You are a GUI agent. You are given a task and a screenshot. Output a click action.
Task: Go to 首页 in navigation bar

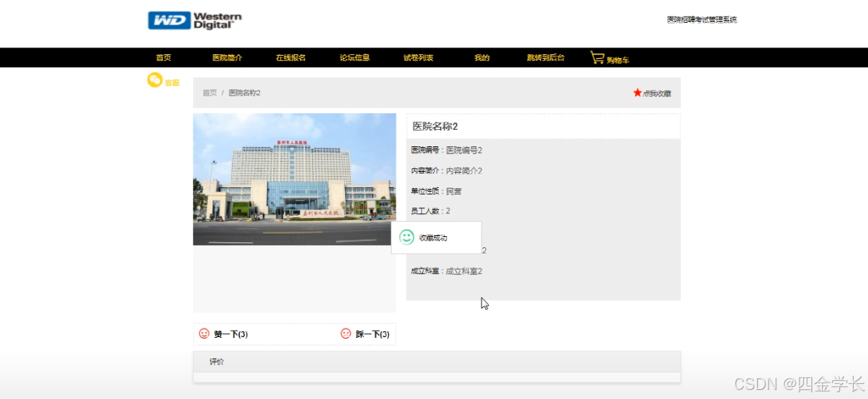pyautogui.click(x=164, y=57)
